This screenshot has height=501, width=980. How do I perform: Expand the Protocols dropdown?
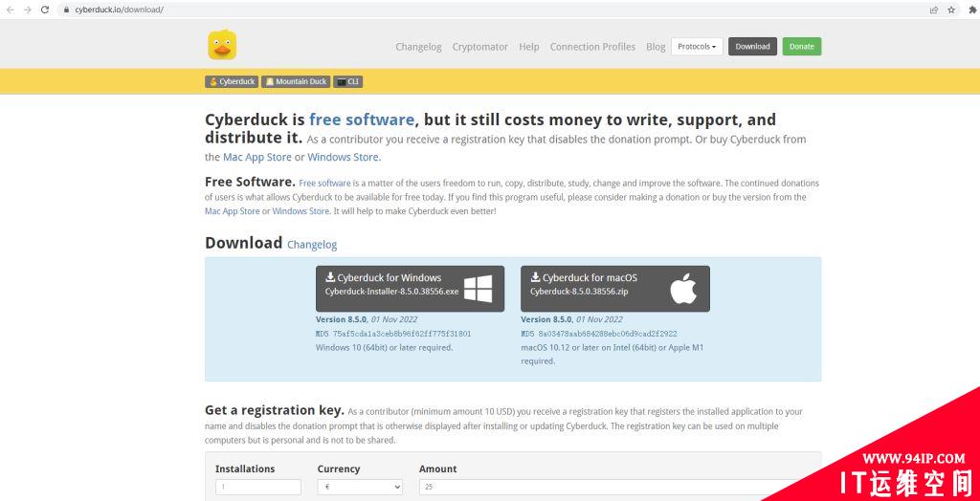pos(697,47)
